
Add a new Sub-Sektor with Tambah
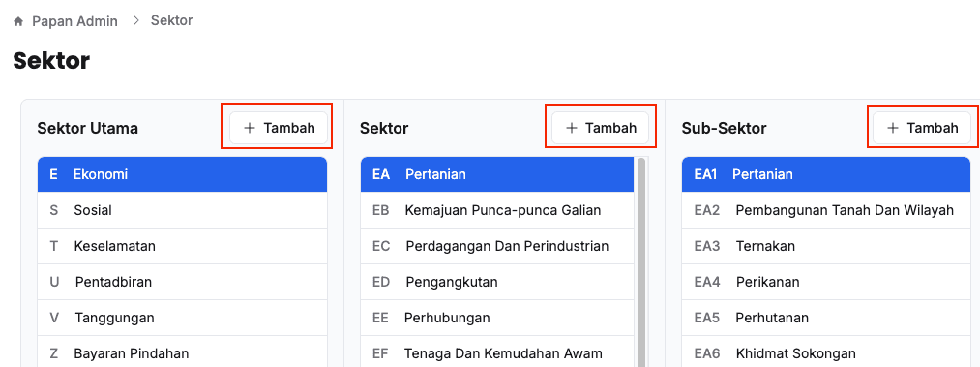pos(922,128)
